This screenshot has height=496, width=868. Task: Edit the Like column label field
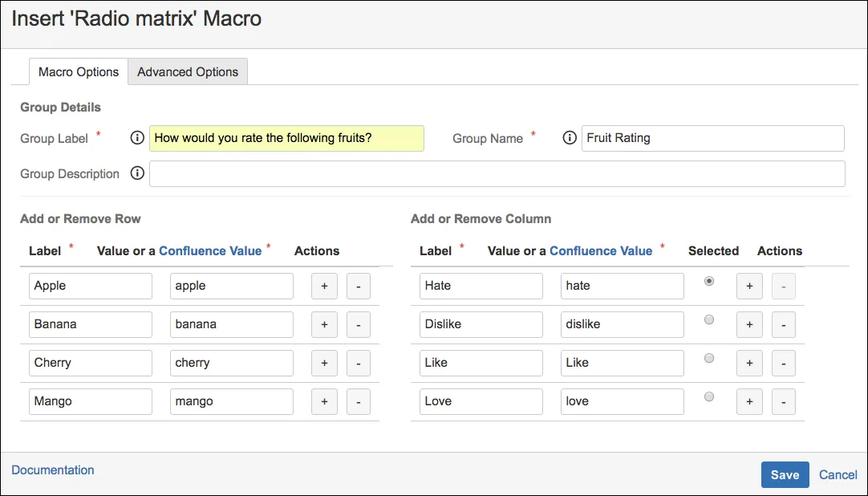(481, 363)
